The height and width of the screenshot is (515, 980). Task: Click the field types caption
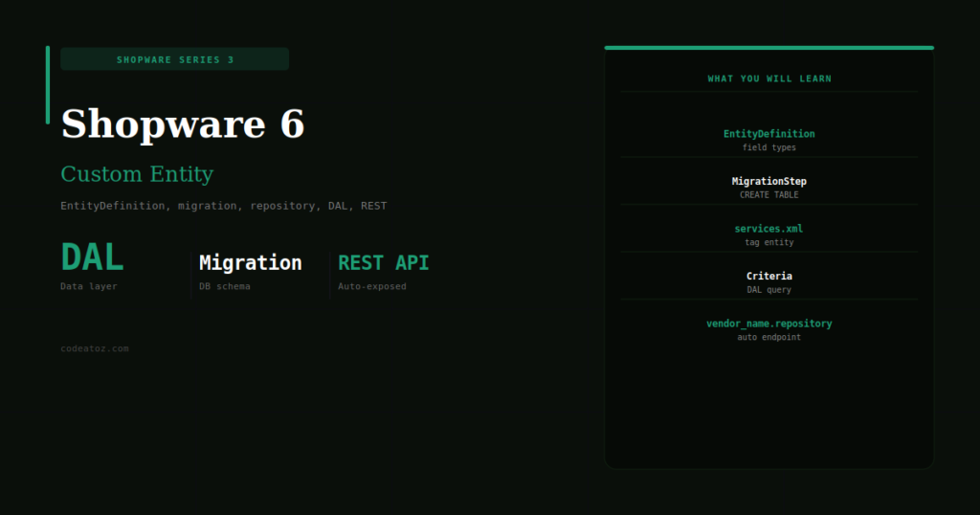[x=768, y=147]
